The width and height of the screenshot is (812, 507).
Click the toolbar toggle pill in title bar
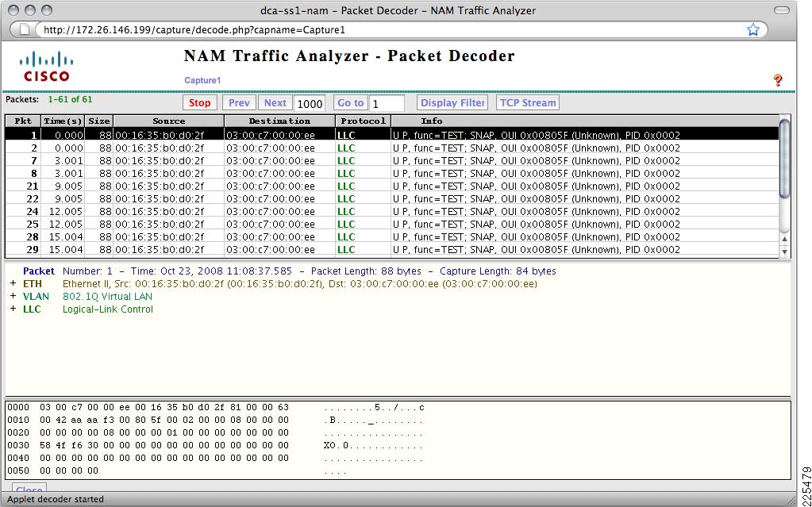coord(782,10)
